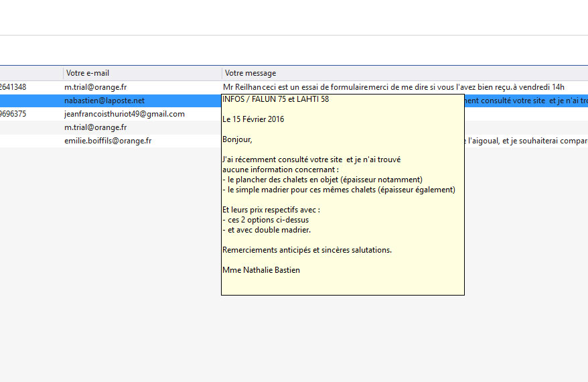
Task: Select the fourth row's m.trial@orange.fr entry
Action: pos(96,127)
